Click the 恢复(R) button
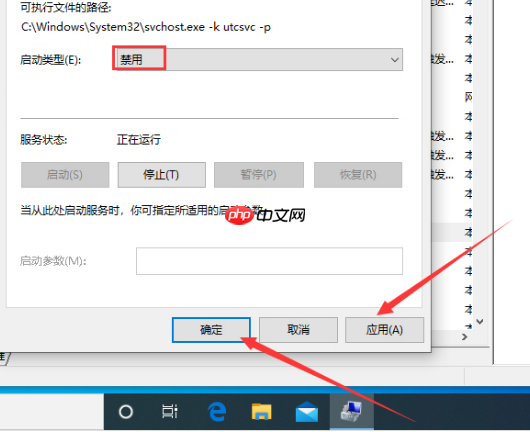The image size is (530, 432). click(x=358, y=175)
